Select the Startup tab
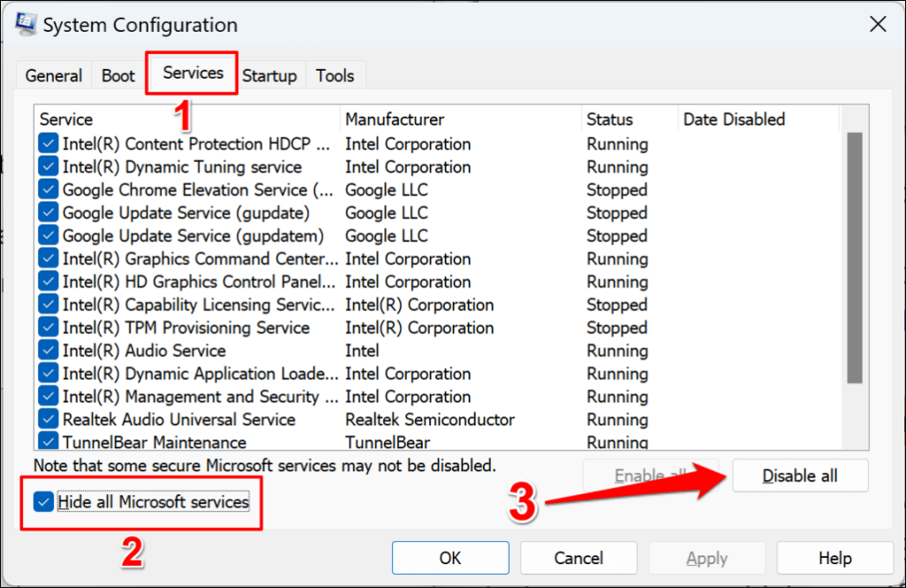This screenshot has height=588, width=906. (x=269, y=76)
